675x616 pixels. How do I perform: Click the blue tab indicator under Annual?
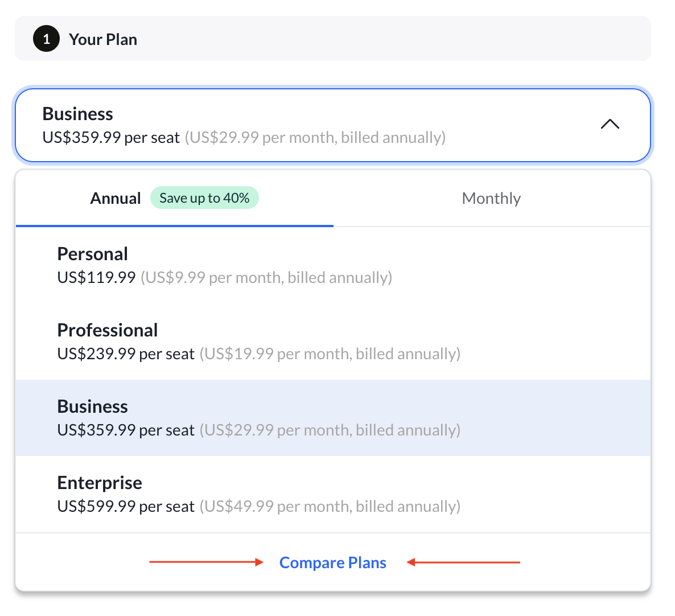174,227
